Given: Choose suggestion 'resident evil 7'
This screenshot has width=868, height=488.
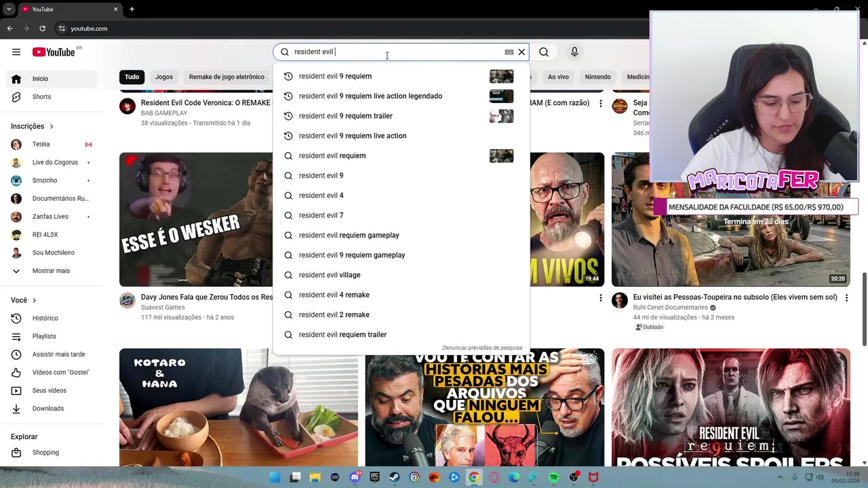Looking at the screenshot, I should 401,216.
